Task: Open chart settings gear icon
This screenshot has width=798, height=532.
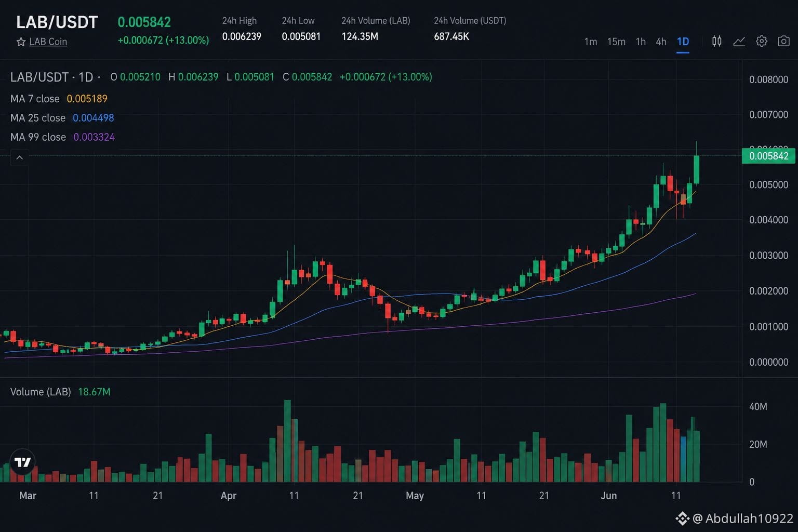Action: pyautogui.click(x=762, y=41)
